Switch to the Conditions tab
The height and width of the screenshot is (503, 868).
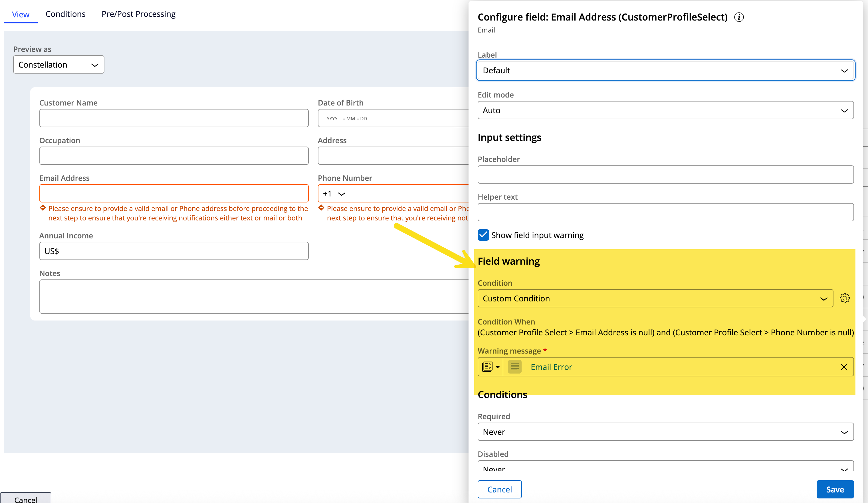click(65, 14)
